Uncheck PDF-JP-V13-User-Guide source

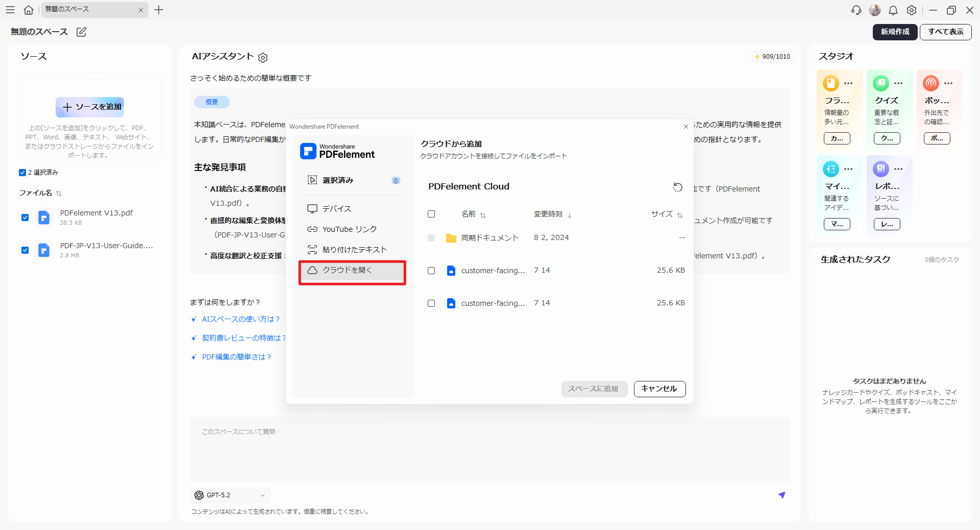[x=25, y=250]
